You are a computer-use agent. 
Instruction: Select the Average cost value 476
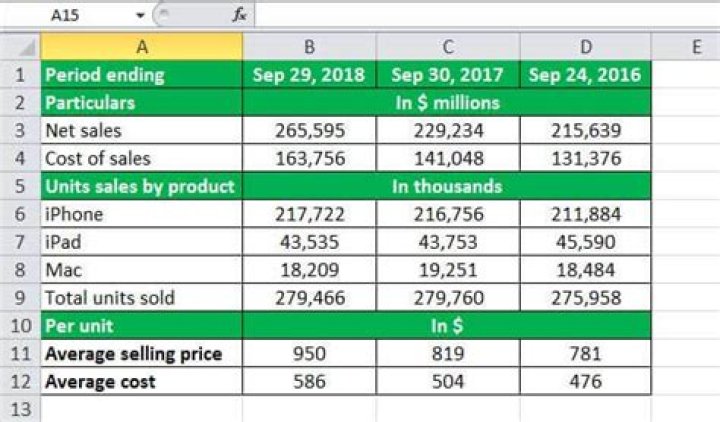tap(584, 381)
